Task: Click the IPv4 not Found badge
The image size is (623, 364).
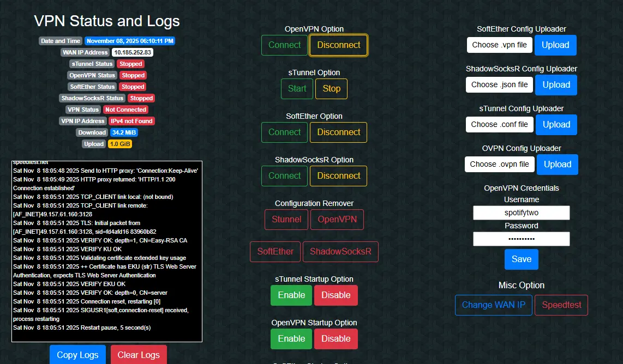Action: point(131,121)
